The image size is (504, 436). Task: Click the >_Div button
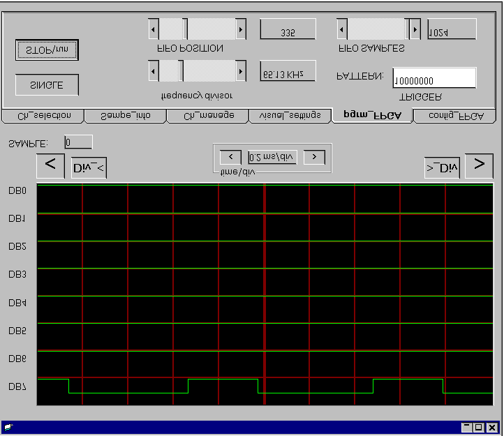click(443, 167)
